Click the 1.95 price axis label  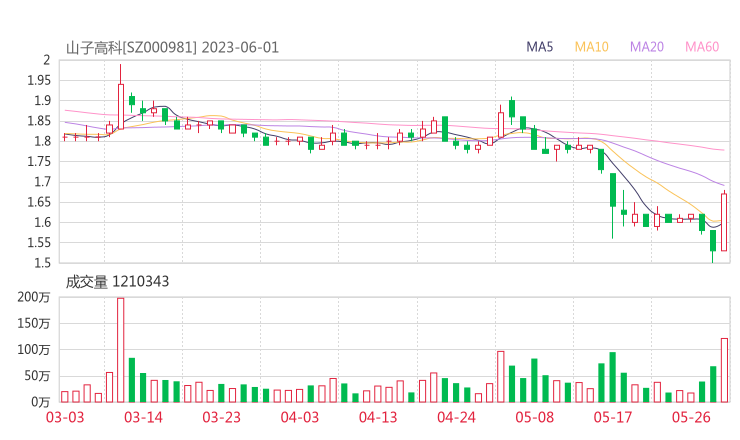(39, 81)
